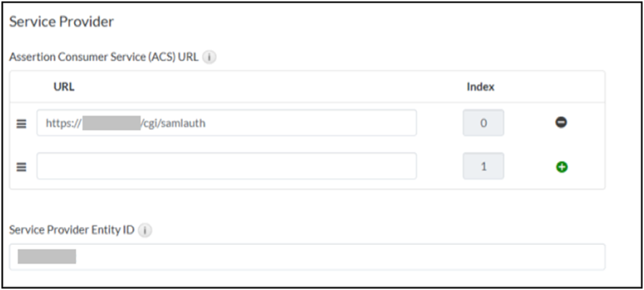Click the Assertion Consumer Service (ACS) URL label
The image size is (644, 290).
point(104,57)
